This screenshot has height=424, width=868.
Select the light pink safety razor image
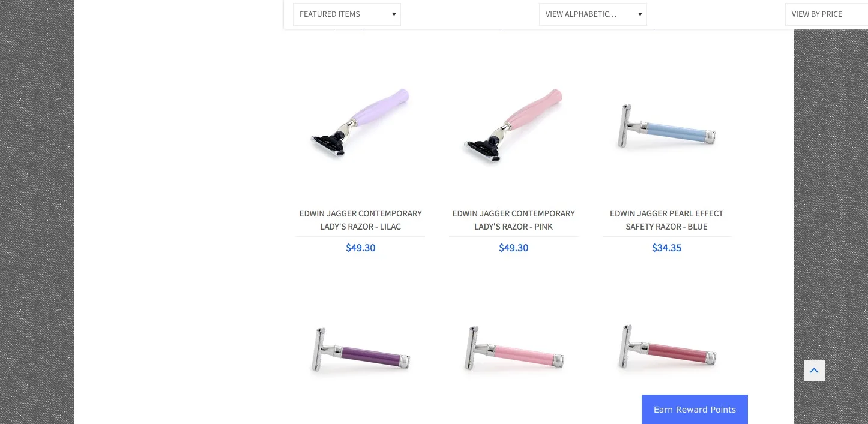click(x=513, y=350)
